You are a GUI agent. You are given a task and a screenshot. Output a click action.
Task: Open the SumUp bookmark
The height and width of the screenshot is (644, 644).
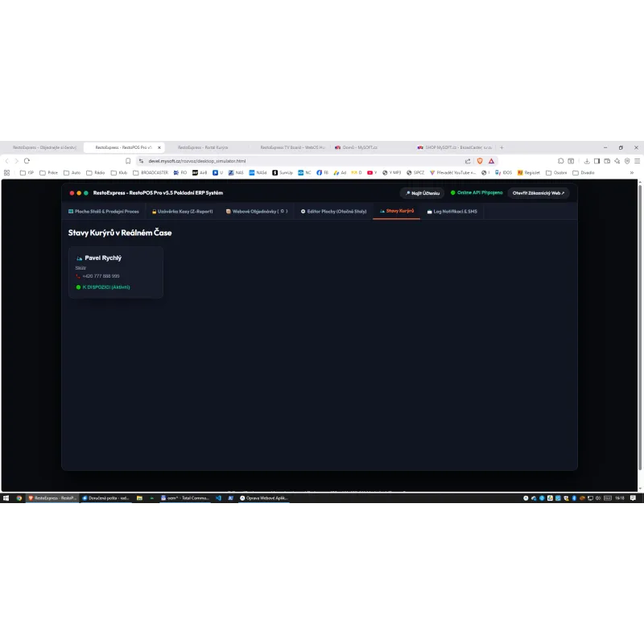pos(283,173)
